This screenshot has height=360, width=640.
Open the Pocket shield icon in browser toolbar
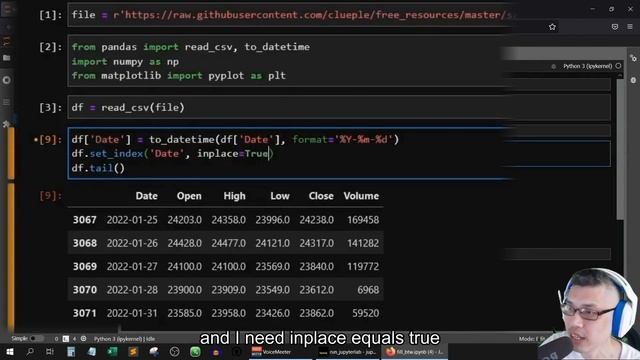(x=615, y=27)
